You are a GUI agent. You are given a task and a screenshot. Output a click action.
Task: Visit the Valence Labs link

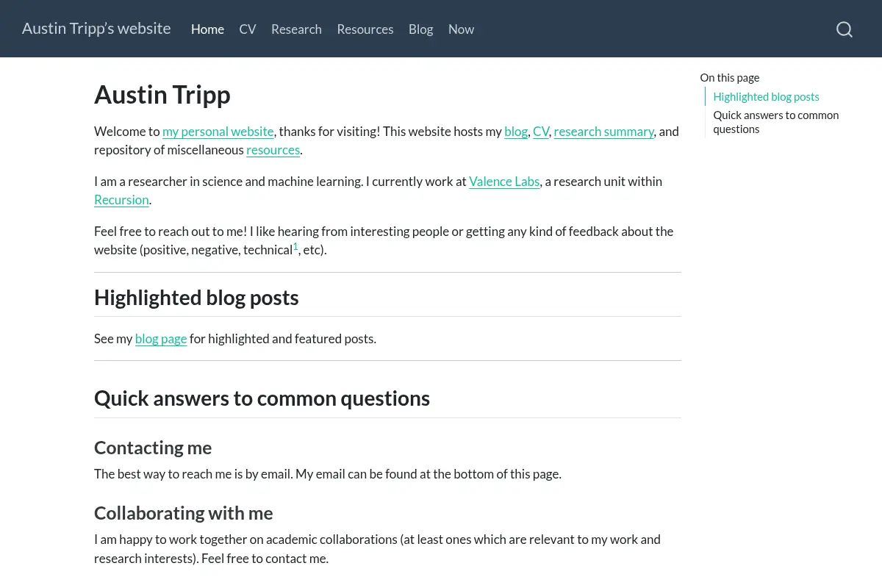click(x=504, y=182)
